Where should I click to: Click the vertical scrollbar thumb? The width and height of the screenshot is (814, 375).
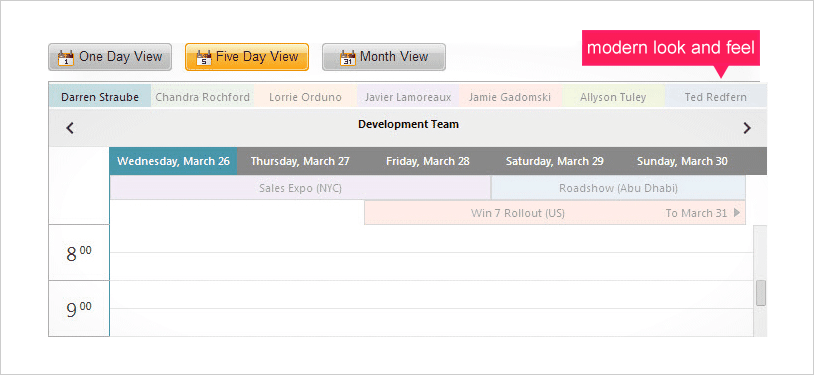pyautogui.click(x=761, y=293)
